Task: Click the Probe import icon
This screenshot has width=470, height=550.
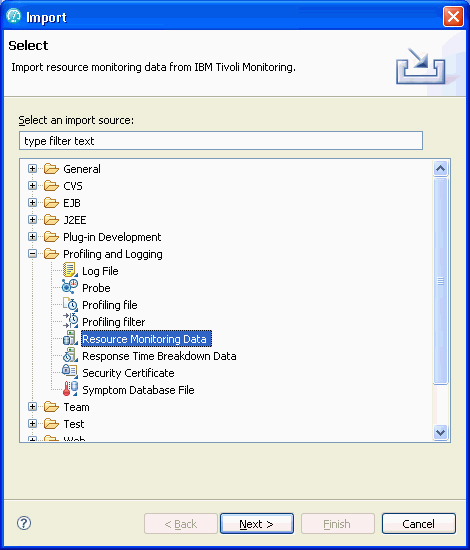Action: [70, 287]
